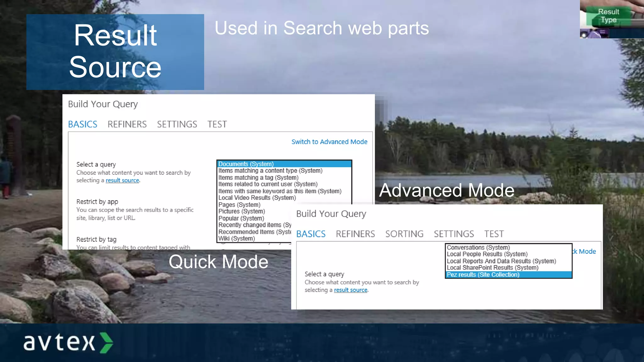Open BASICS tab in Advanced Mode panel

pos(311,234)
